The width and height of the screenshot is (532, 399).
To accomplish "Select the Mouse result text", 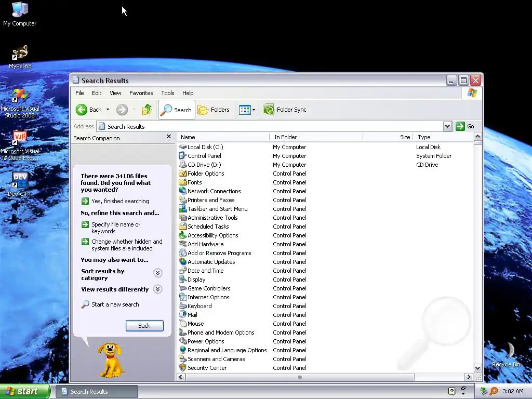I will coord(196,324).
